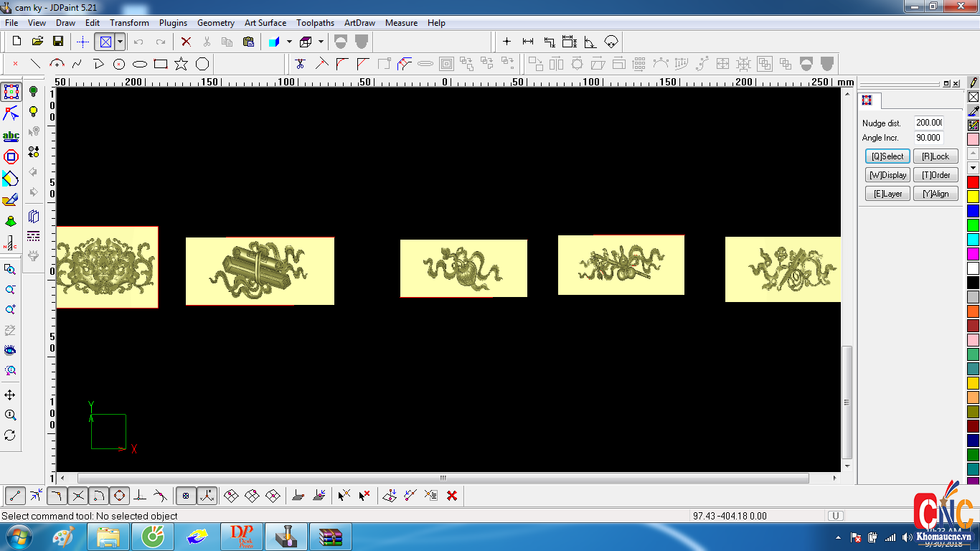Toggle the intersection snap button
Image resolution: width=980 pixels, height=551 pixels.
(78, 495)
